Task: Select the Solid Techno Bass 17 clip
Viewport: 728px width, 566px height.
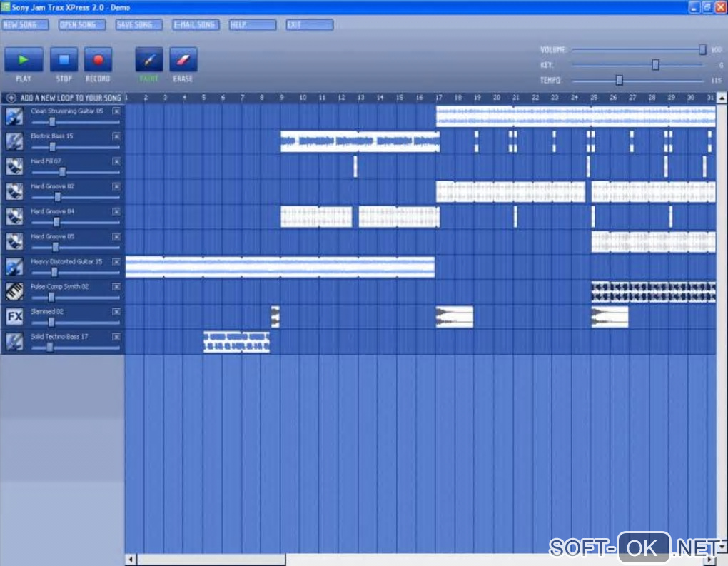Action: click(x=237, y=342)
